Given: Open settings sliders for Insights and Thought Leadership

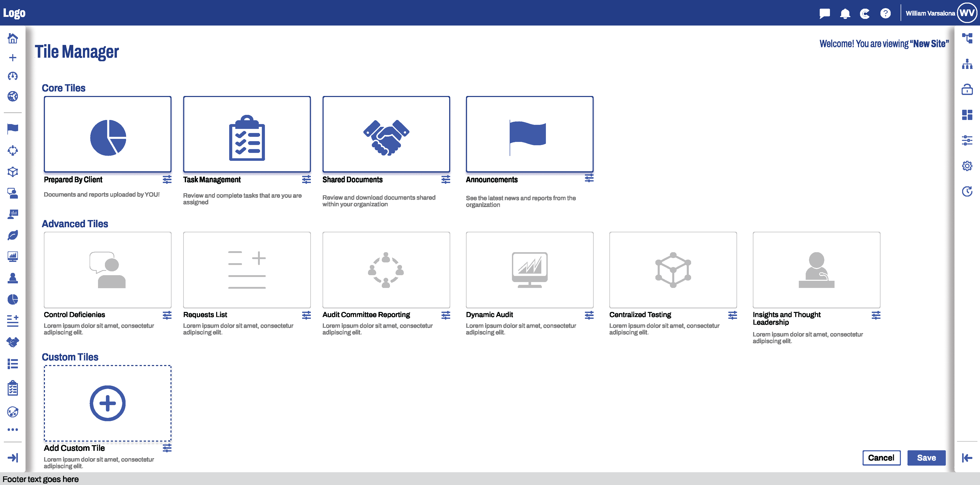Looking at the screenshot, I should pyautogui.click(x=876, y=315).
